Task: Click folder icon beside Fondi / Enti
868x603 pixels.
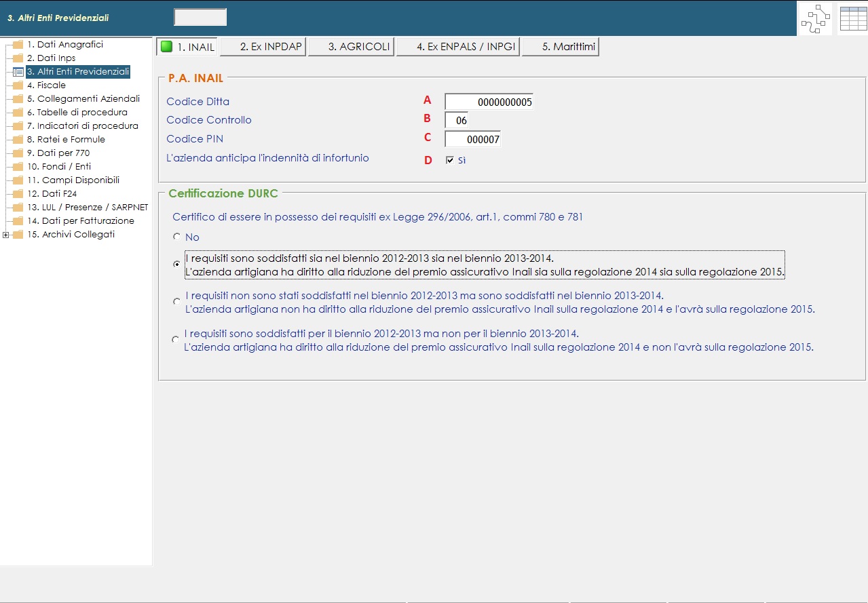Action: click(x=18, y=167)
